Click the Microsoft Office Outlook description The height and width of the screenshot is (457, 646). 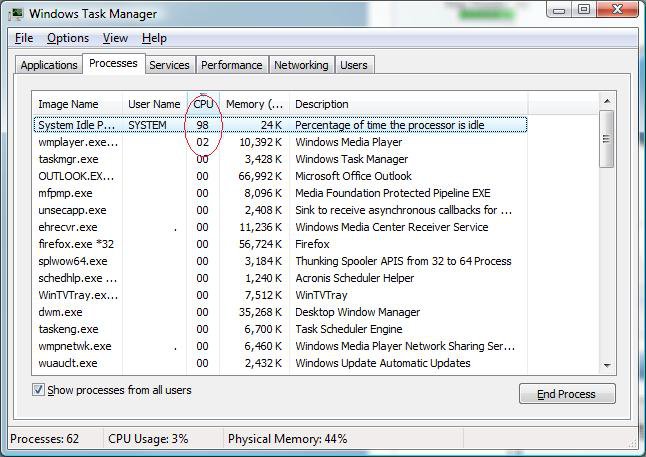pyautogui.click(x=353, y=176)
